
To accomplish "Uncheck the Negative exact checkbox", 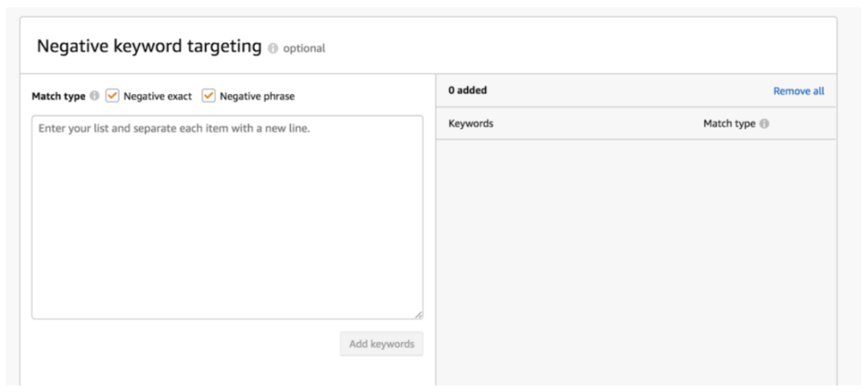I will pos(113,96).
